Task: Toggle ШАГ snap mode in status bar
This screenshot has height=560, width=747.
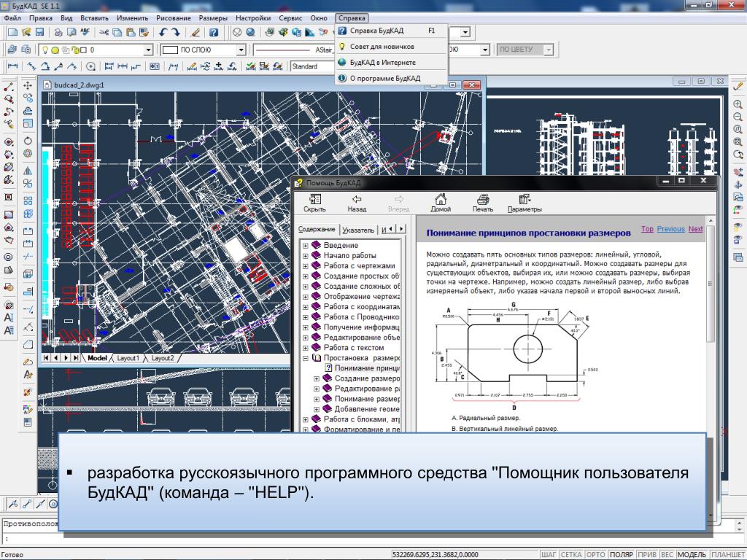Action: 549,555
